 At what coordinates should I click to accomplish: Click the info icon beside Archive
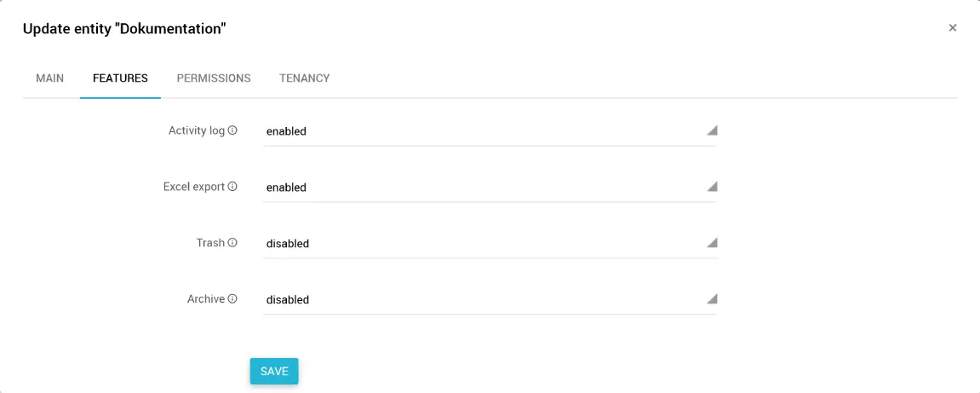pyautogui.click(x=232, y=299)
